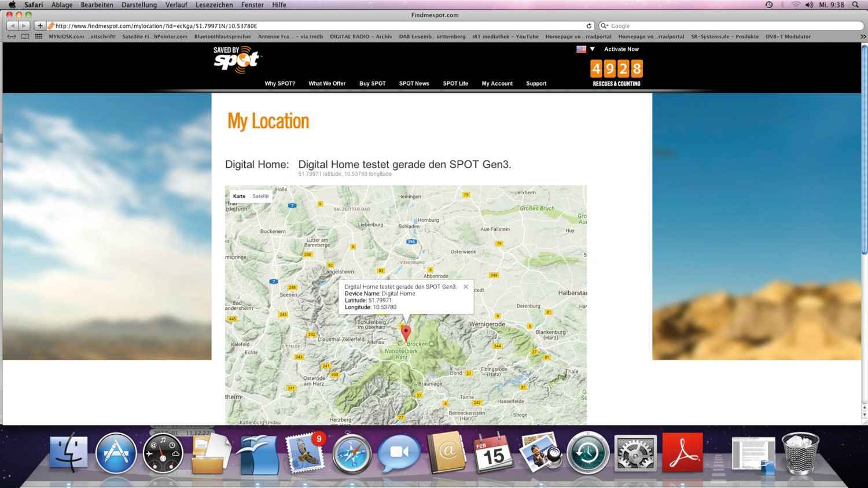Launch Adobe Acrobat from the dock

click(683, 453)
